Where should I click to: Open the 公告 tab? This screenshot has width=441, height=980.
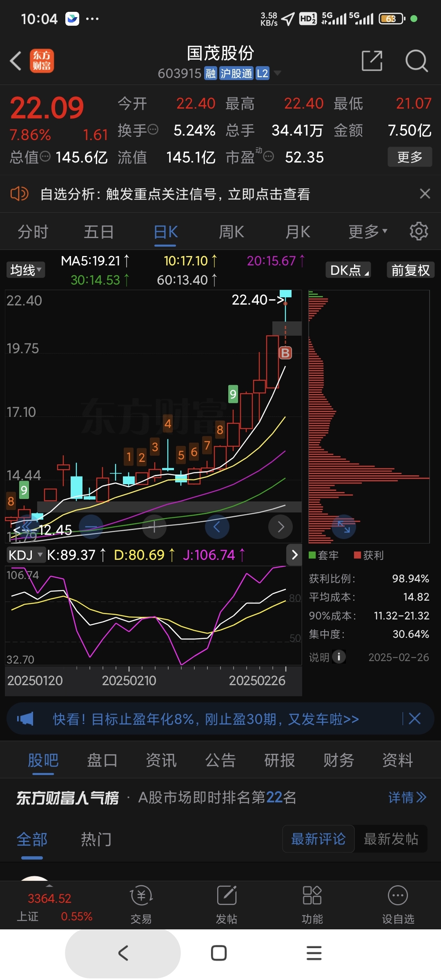click(220, 760)
